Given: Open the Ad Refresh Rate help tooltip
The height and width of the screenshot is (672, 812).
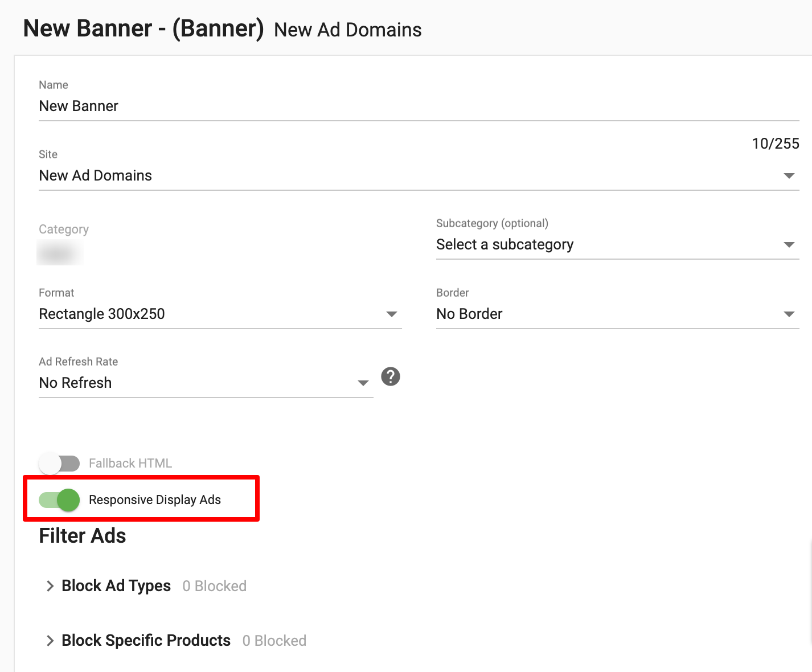Looking at the screenshot, I should click(x=390, y=376).
